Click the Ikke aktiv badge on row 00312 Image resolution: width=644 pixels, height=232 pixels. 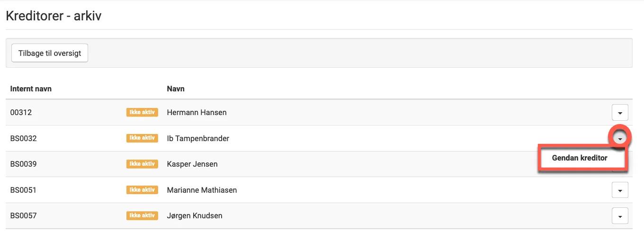click(x=142, y=112)
